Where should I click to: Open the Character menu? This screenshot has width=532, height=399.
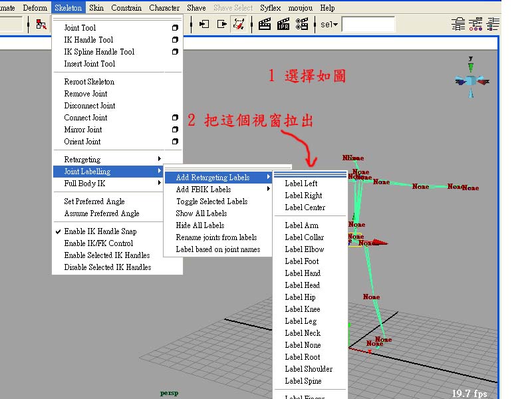click(x=164, y=7)
